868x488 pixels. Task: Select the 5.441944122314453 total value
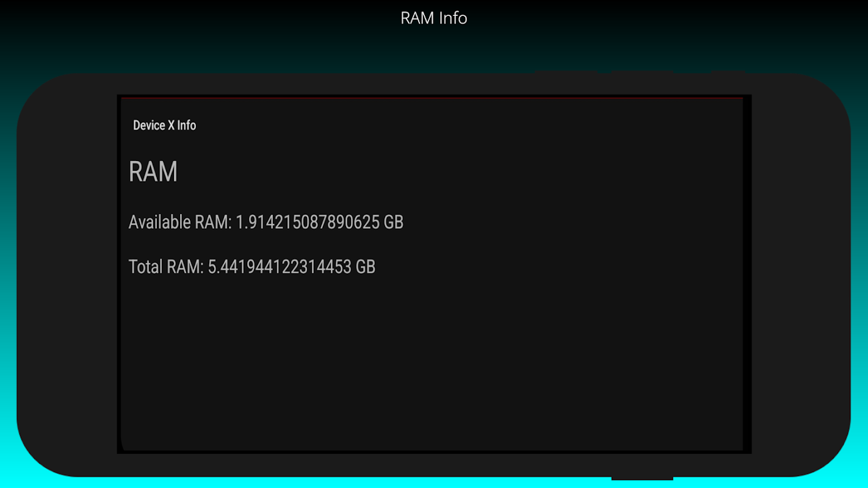point(280,267)
